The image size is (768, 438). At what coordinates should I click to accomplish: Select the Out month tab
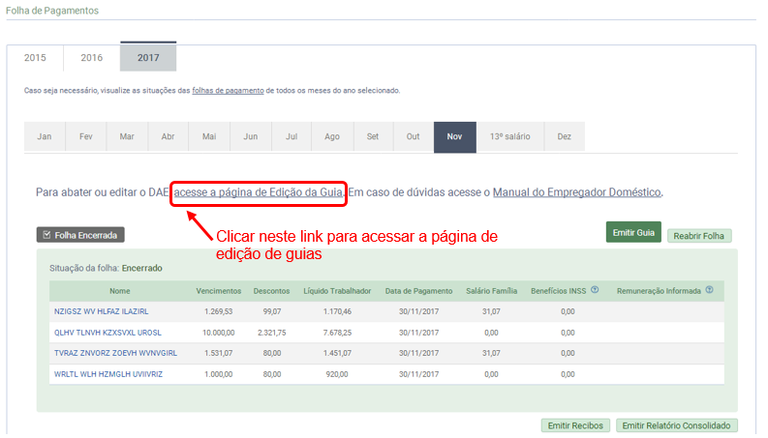413,137
